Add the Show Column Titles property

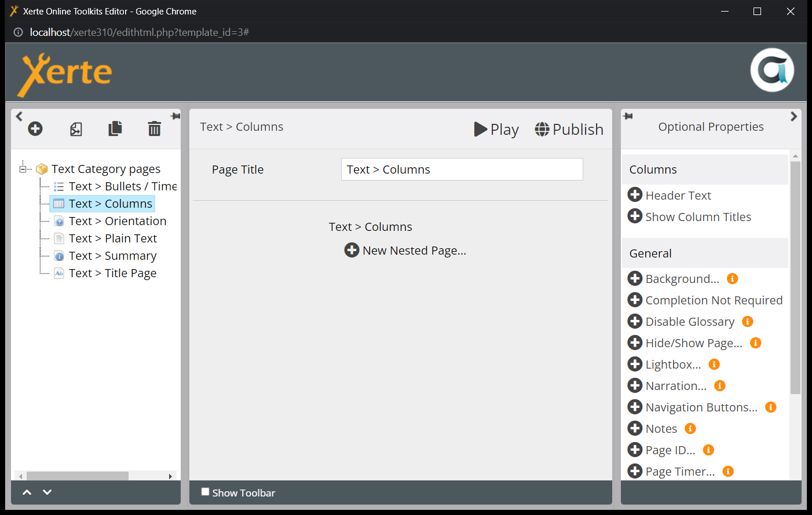[x=635, y=216]
